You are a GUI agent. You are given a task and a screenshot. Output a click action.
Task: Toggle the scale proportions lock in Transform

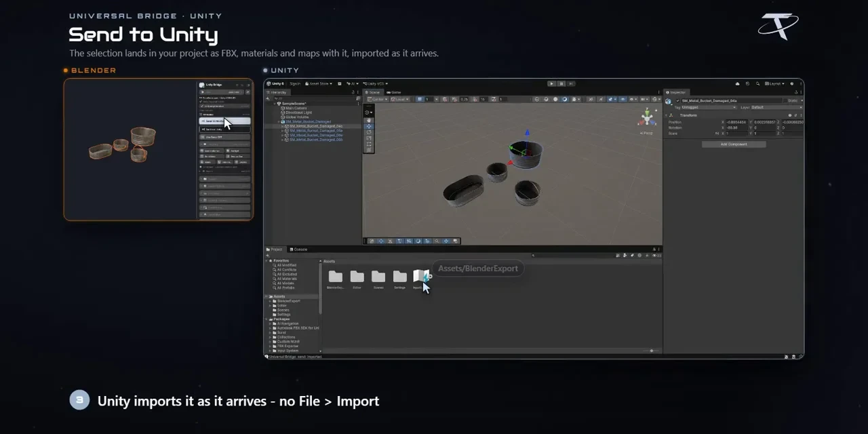click(717, 134)
